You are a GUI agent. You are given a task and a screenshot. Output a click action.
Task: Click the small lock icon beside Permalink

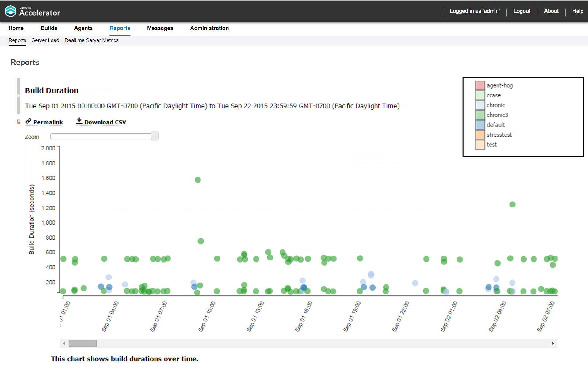[19, 122]
